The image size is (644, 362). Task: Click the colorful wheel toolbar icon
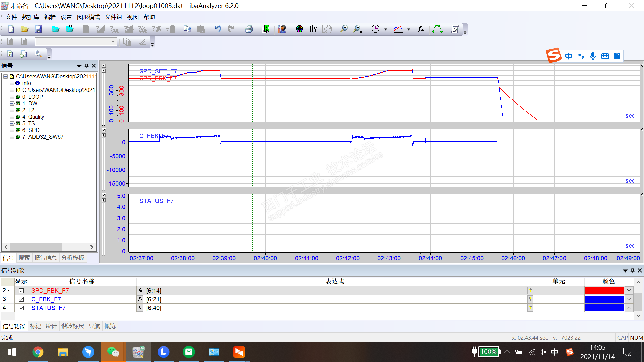click(x=299, y=29)
